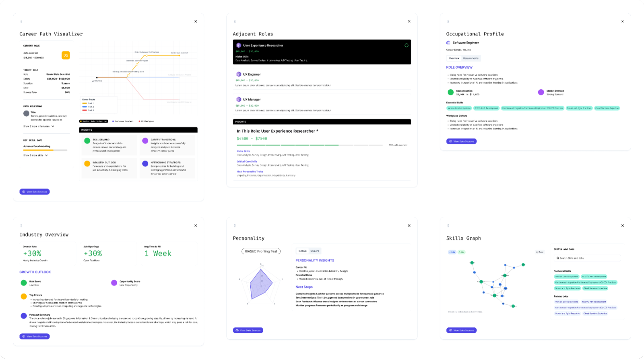Select the UX Engineer role row

(322, 80)
